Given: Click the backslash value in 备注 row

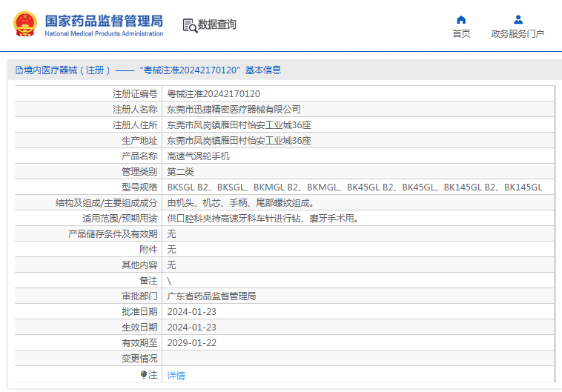Looking at the screenshot, I should click(x=169, y=281).
